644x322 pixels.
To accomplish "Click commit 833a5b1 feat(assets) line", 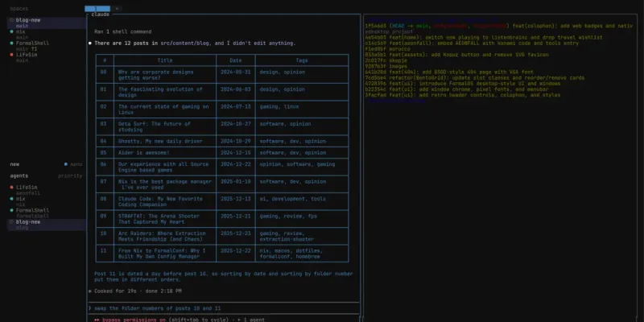I will [456, 55].
